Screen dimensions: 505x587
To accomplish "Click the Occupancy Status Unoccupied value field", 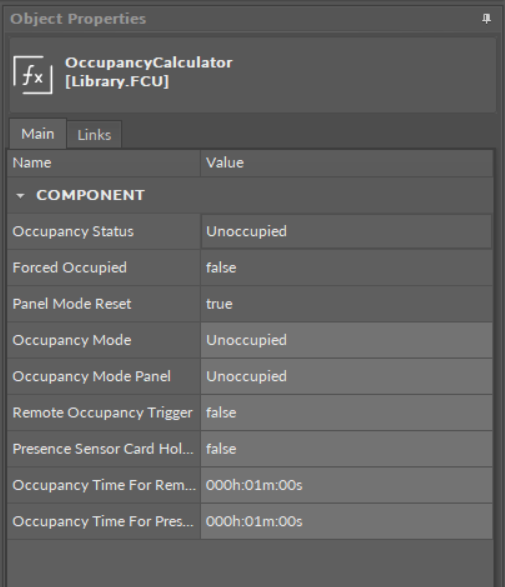I will click(346, 231).
